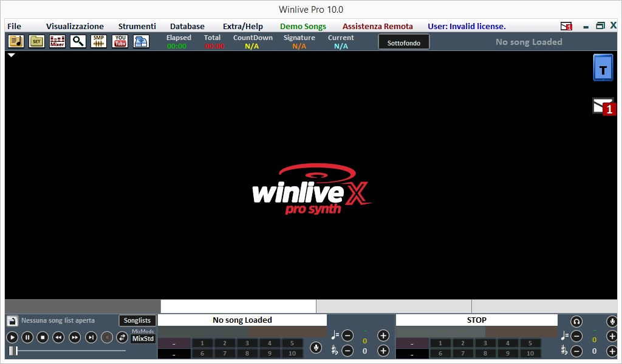Open the Extra/Help menu
622x364 pixels.
click(243, 26)
